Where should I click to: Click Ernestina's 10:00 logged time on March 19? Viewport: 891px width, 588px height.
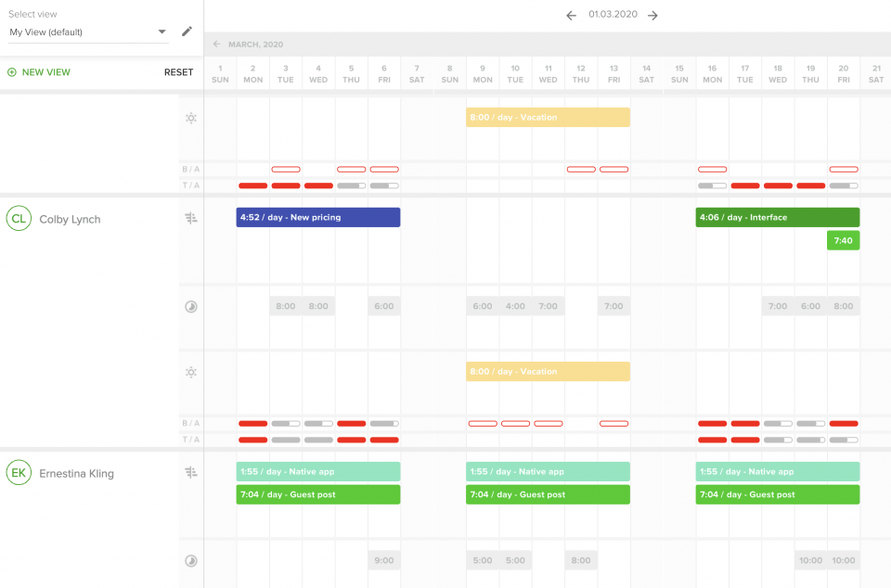click(x=810, y=561)
